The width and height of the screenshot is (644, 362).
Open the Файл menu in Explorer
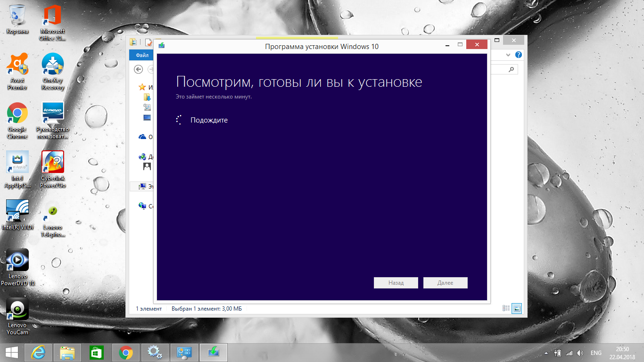pyautogui.click(x=142, y=55)
